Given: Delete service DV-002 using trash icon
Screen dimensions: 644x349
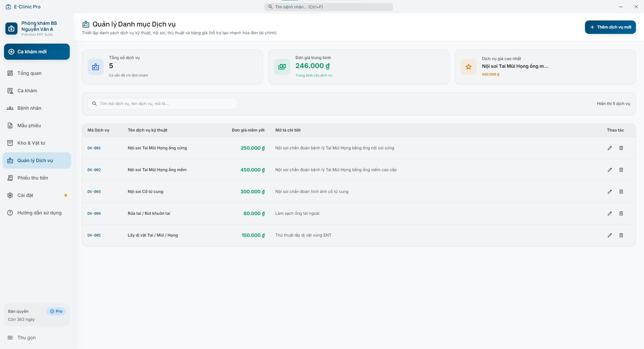Looking at the screenshot, I should pyautogui.click(x=621, y=170).
